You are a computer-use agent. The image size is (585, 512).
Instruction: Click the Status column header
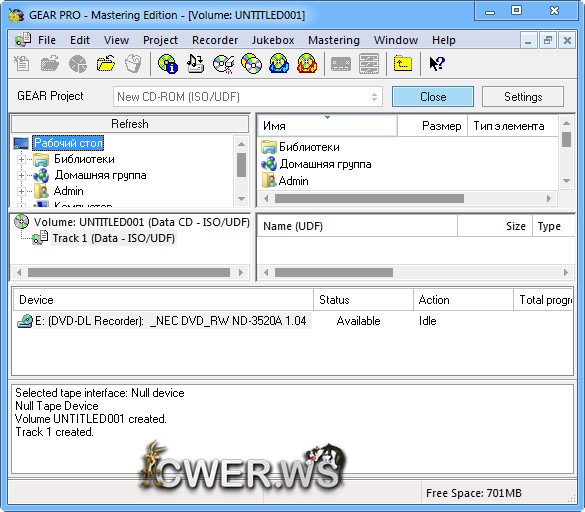(x=363, y=300)
